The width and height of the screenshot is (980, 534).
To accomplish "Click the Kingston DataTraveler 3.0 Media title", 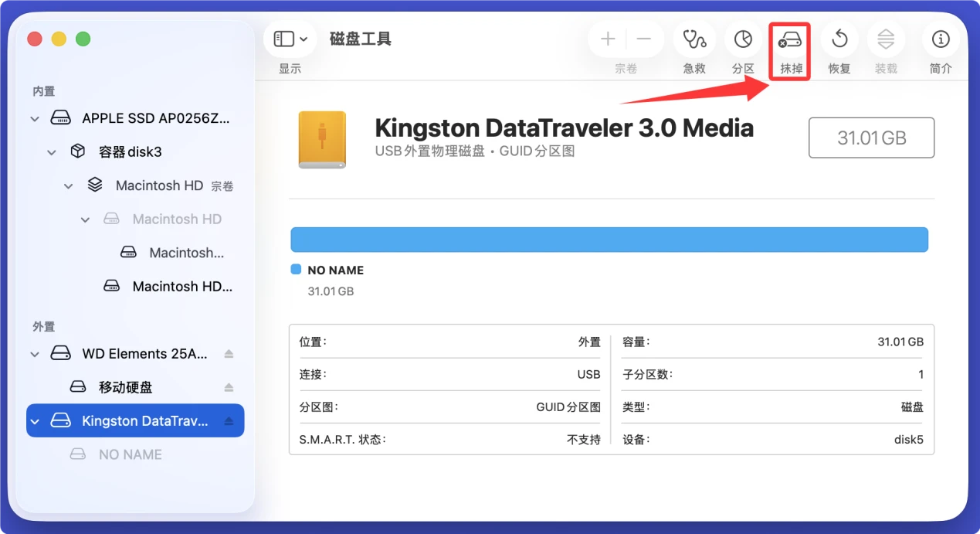I will point(564,127).
